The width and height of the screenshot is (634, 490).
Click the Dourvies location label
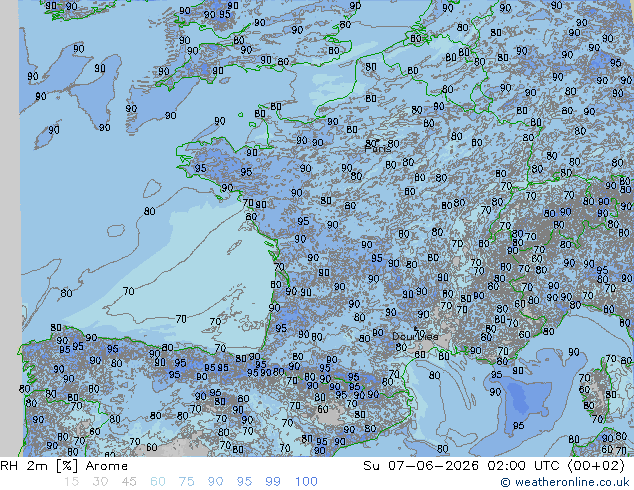click(415, 336)
